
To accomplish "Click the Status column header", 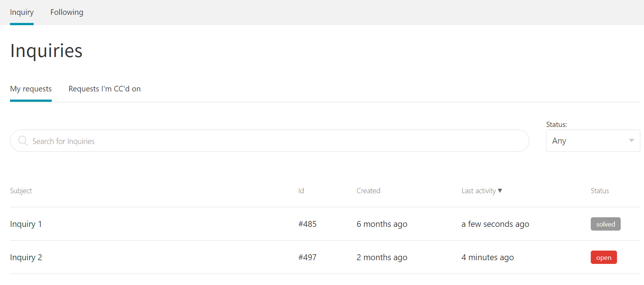I will tap(600, 191).
